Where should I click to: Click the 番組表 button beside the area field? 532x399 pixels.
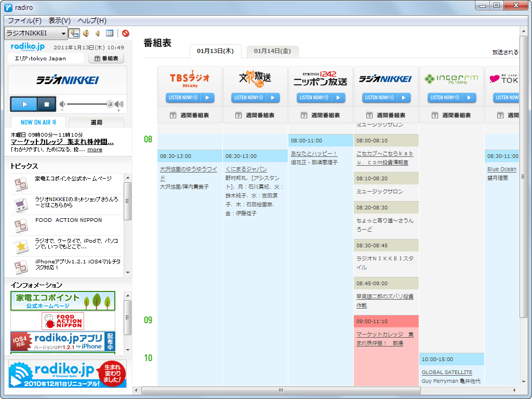click(106, 58)
